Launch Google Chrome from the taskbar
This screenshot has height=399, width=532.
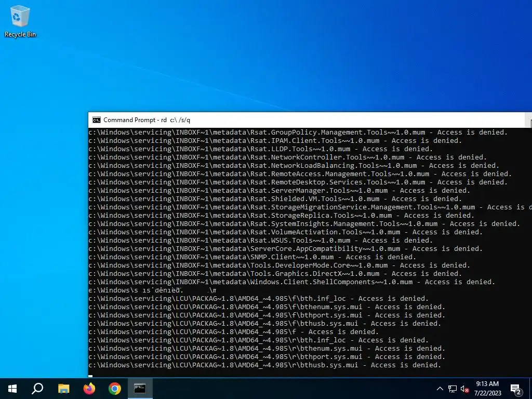(x=115, y=389)
